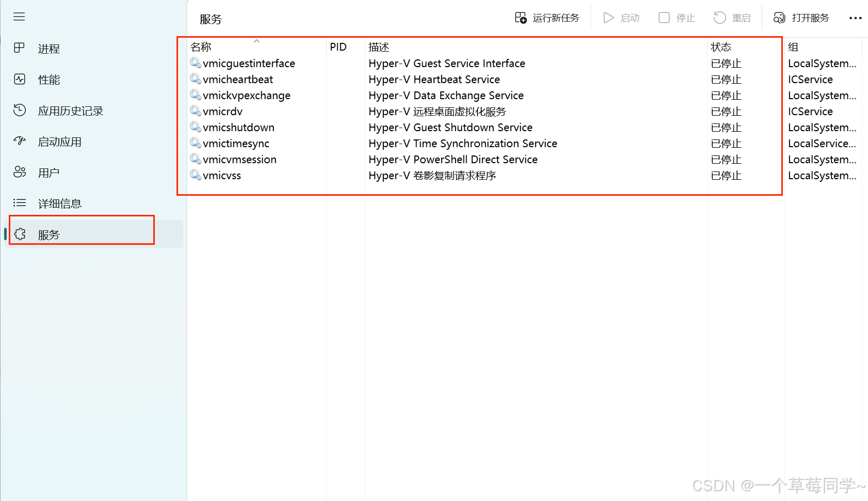Click the vmictimesync service gear icon
This screenshot has height=501, width=868.
(x=196, y=143)
